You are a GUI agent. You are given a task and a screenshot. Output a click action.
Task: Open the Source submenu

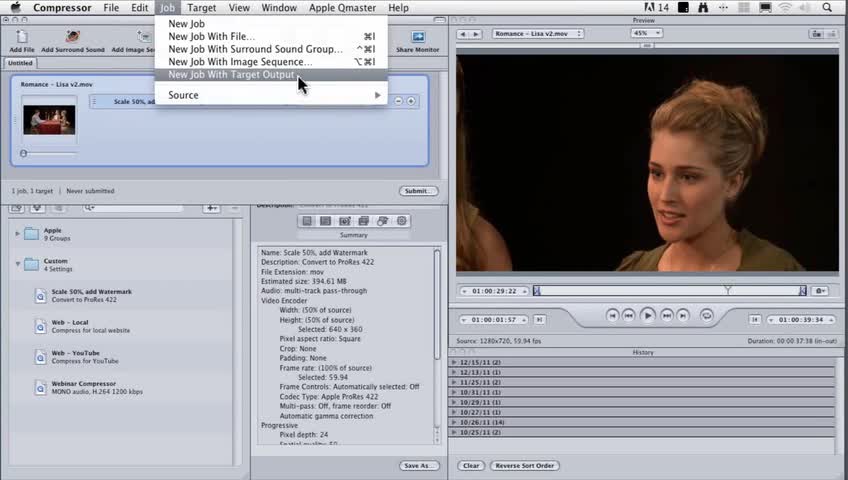tap(271, 95)
